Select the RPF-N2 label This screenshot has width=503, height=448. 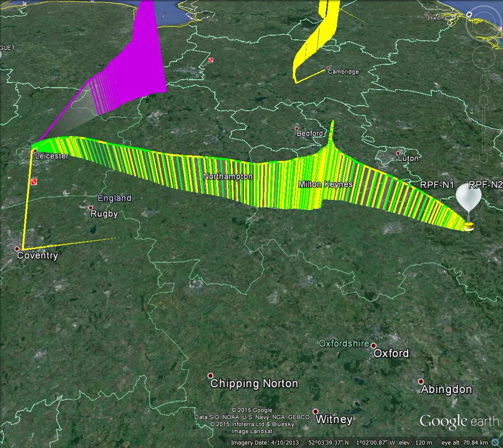pos(485,185)
